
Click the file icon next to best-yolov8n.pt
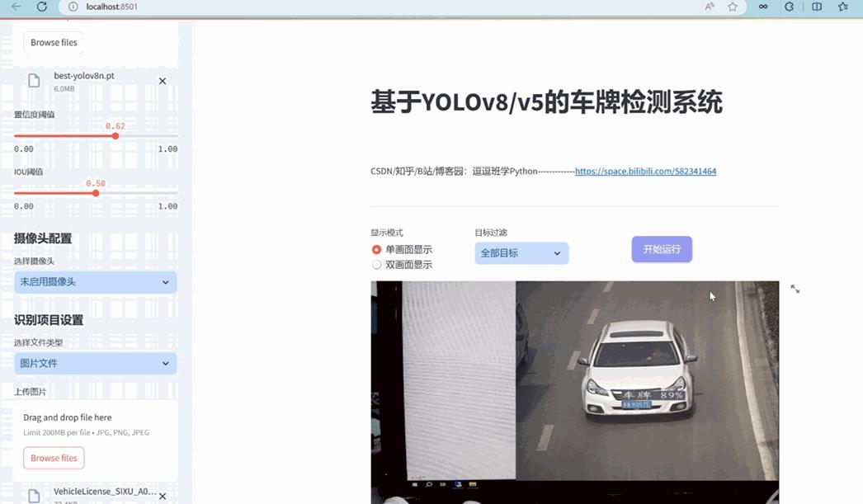point(33,81)
